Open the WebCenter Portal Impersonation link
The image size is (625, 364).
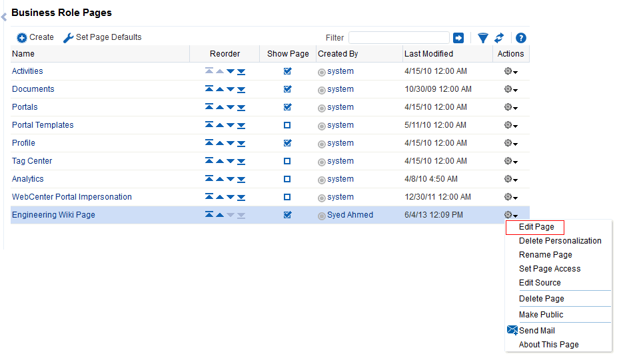[x=72, y=197]
